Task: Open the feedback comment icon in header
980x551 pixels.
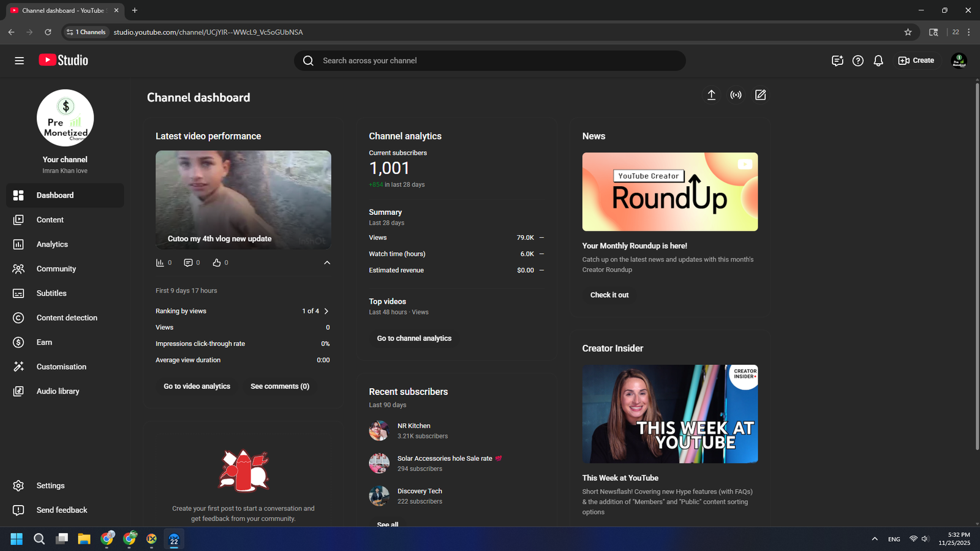Action: (837, 61)
